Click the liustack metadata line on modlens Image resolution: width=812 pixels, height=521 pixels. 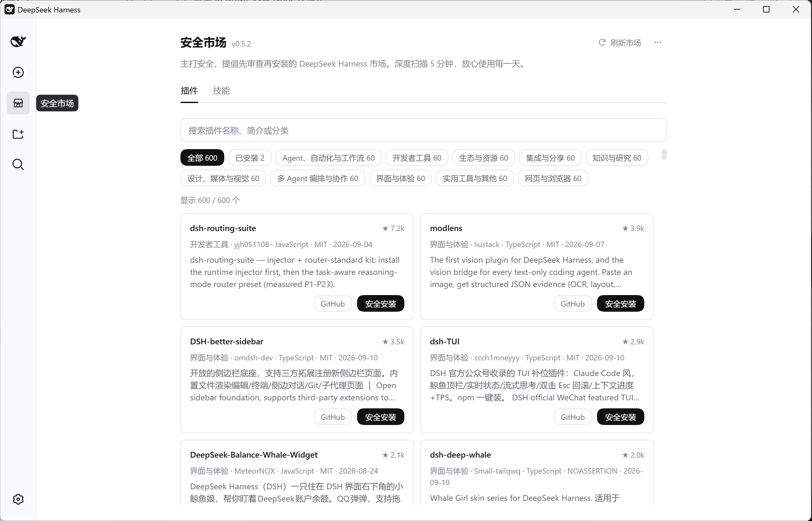point(517,244)
